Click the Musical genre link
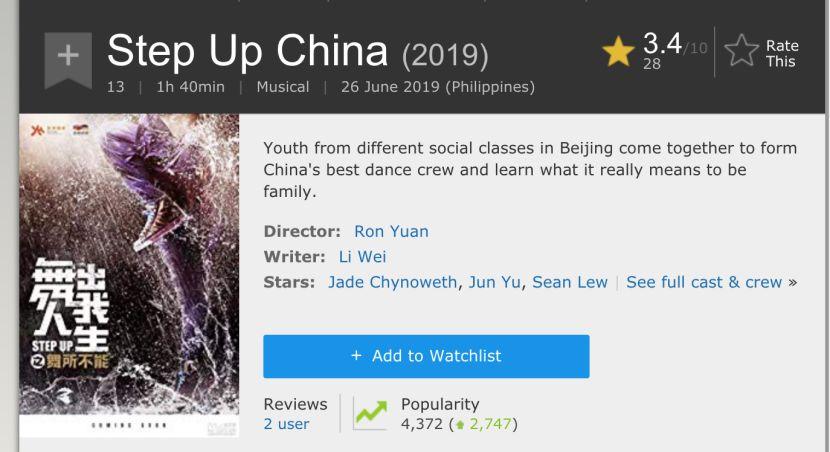830x452 pixels. 283,87
